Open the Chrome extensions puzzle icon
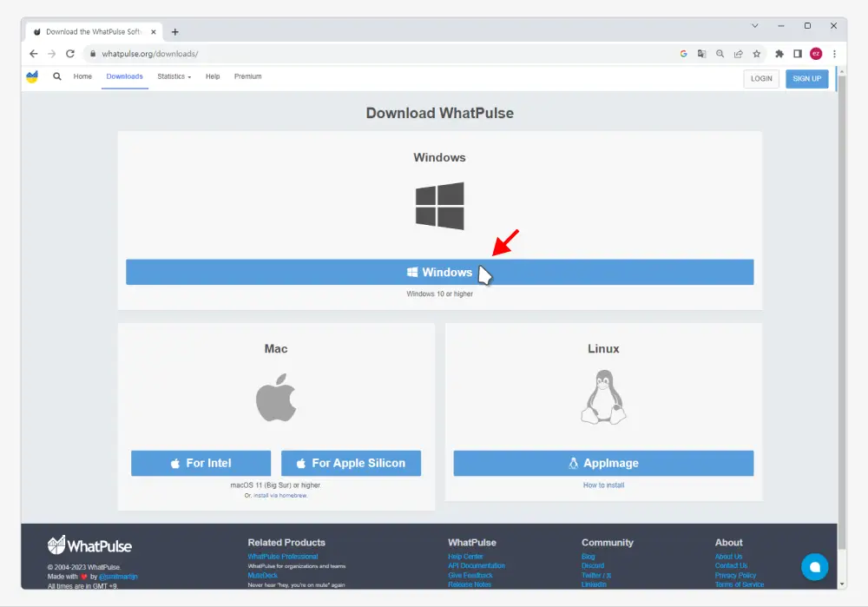This screenshot has height=607, width=868. pos(779,54)
